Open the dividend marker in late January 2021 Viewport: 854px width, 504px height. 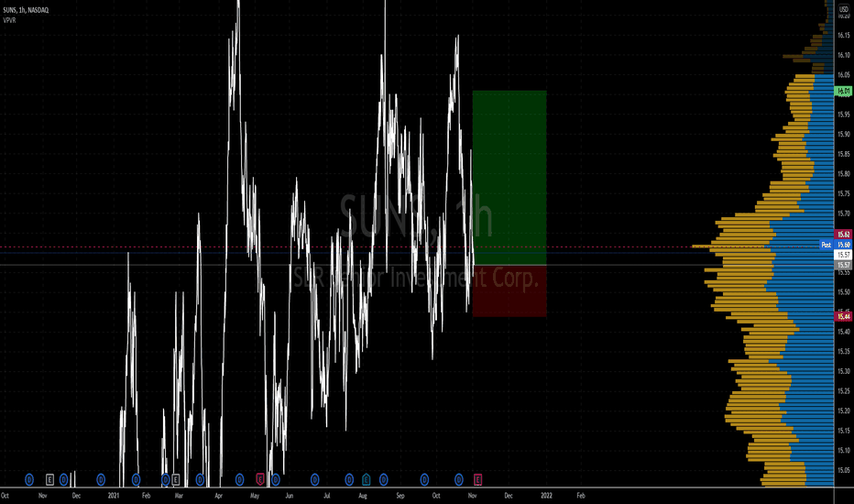(x=136, y=479)
